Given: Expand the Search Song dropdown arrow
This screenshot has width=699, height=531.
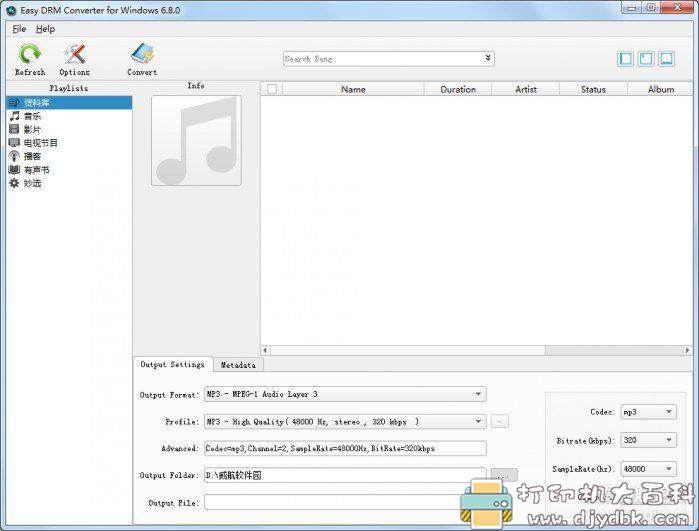Looking at the screenshot, I should (488, 58).
